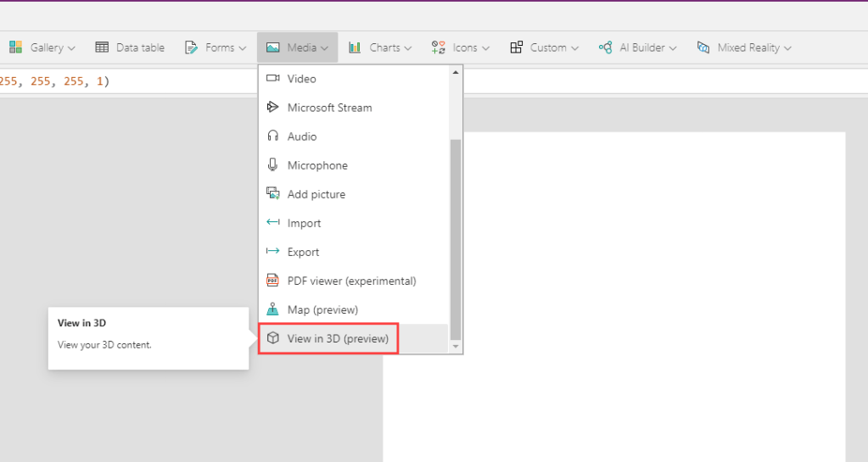Select the Audio headphones icon
The width and height of the screenshot is (868, 462).
(x=272, y=136)
